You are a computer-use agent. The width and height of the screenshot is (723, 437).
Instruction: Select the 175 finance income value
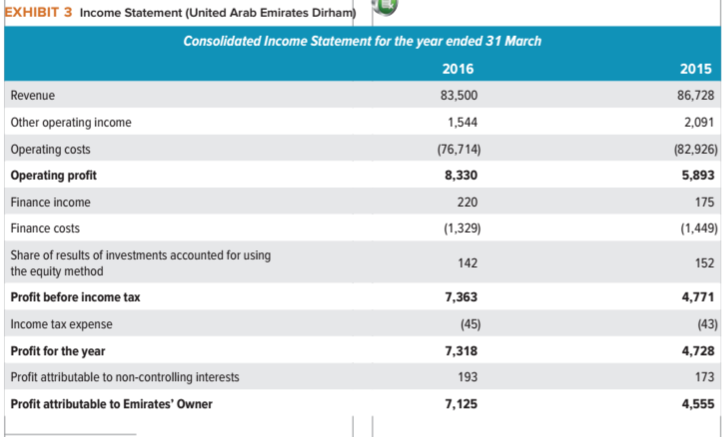coord(705,202)
